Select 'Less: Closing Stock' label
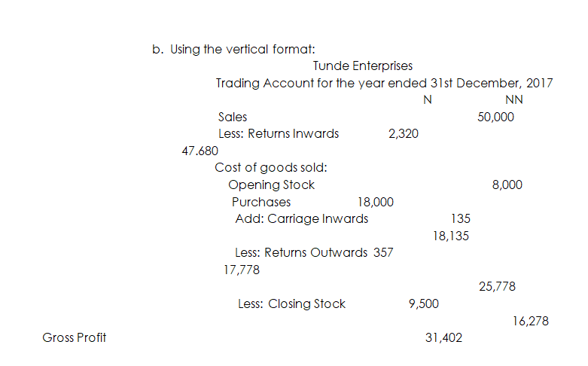 (x=291, y=303)
